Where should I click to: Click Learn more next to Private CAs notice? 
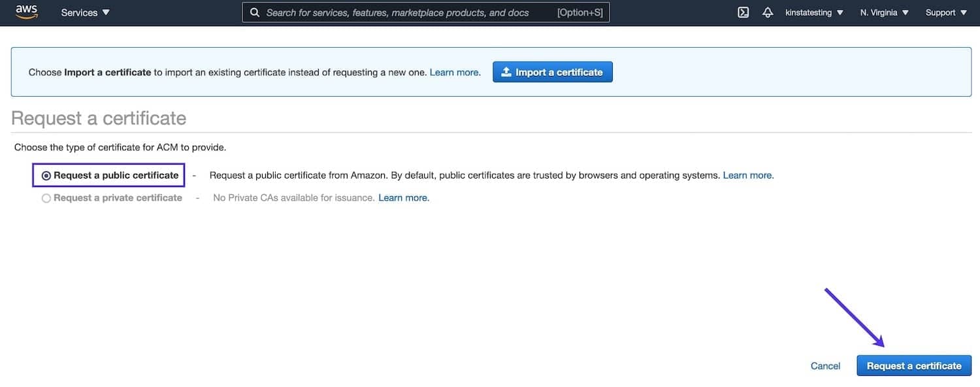click(x=403, y=197)
